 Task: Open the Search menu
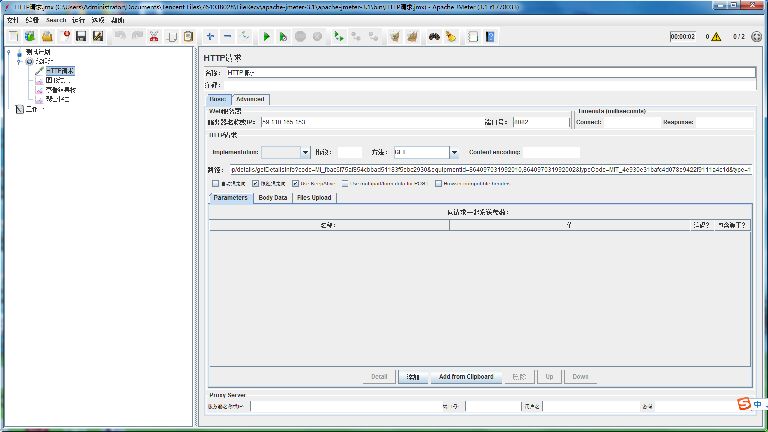tap(56, 19)
